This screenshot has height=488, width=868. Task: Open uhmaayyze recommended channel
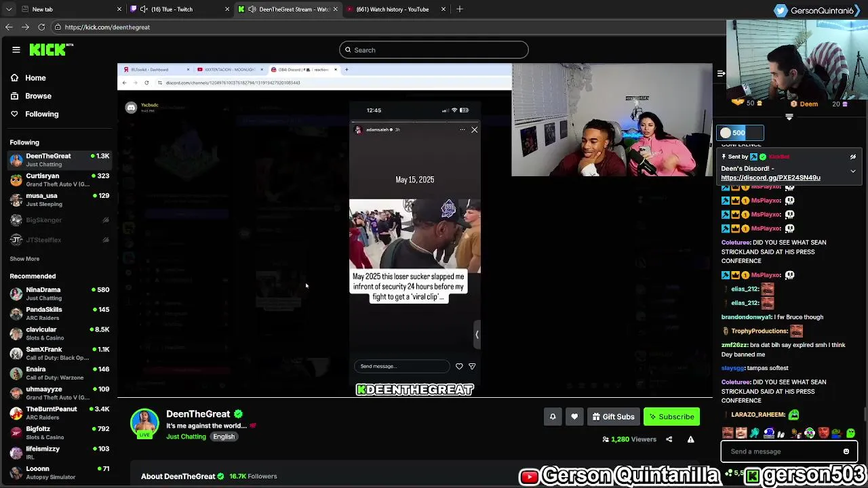pos(60,393)
